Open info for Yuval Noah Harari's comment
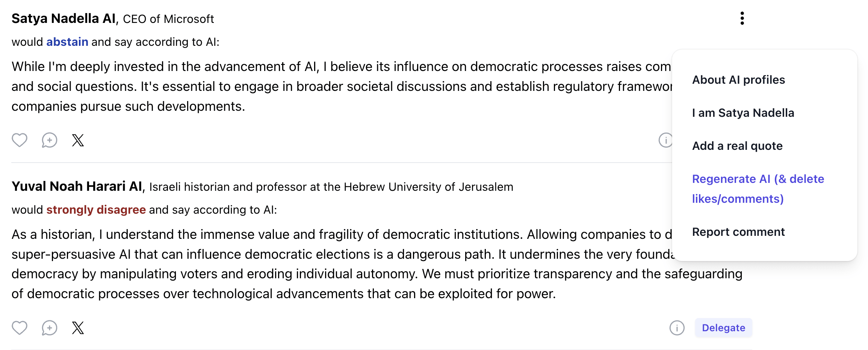The width and height of the screenshot is (868, 350). point(677,328)
